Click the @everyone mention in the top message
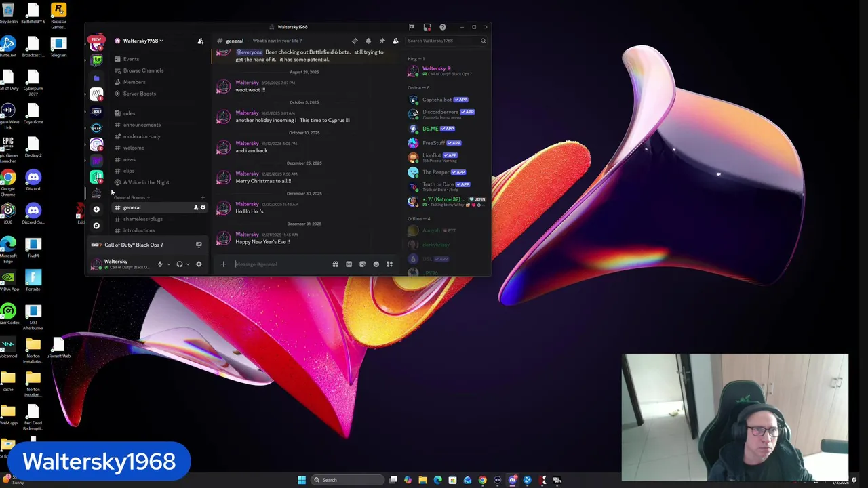Image resolution: width=868 pixels, height=488 pixels. click(x=249, y=52)
